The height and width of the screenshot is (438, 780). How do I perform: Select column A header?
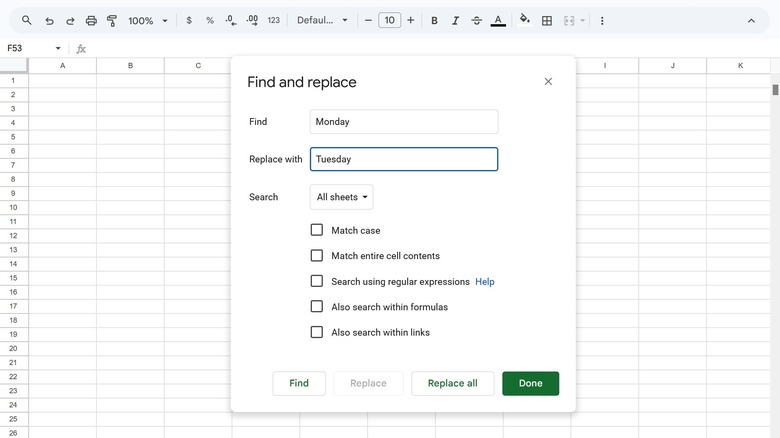pos(63,65)
